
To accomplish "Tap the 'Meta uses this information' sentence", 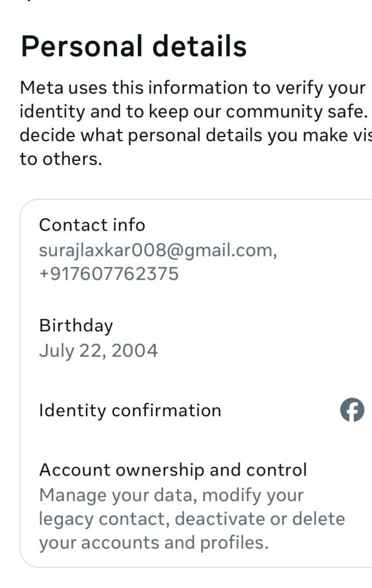I will pyautogui.click(x=134, y=88).
